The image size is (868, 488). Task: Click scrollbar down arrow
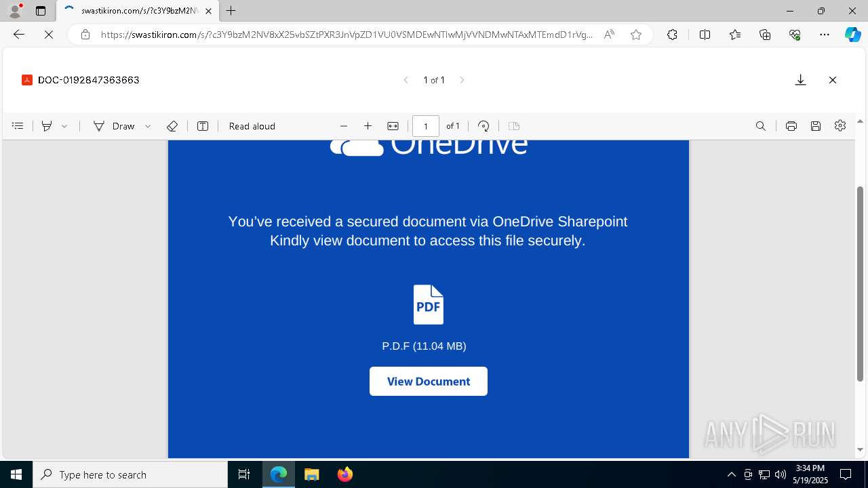pos(861,450)
